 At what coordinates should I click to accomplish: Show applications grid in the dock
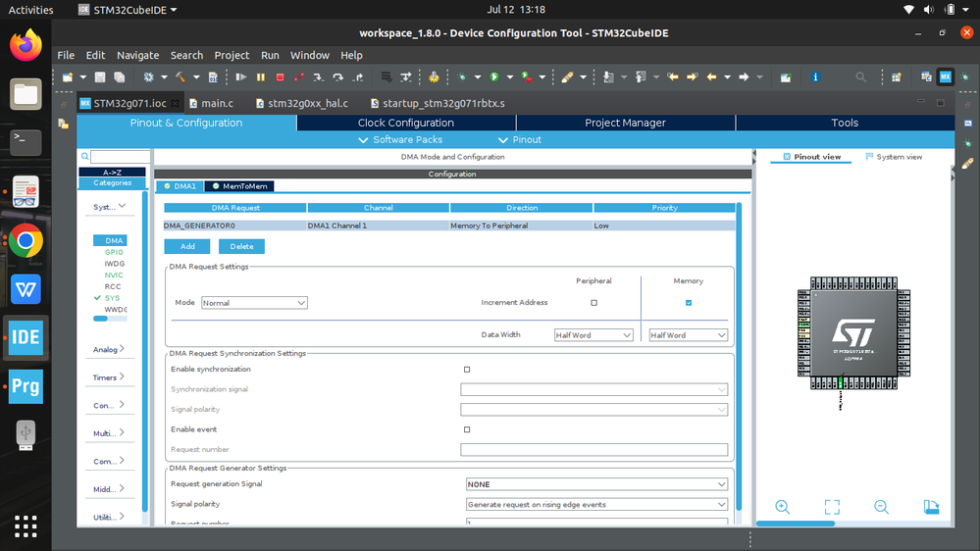click(x=26, y=526)
